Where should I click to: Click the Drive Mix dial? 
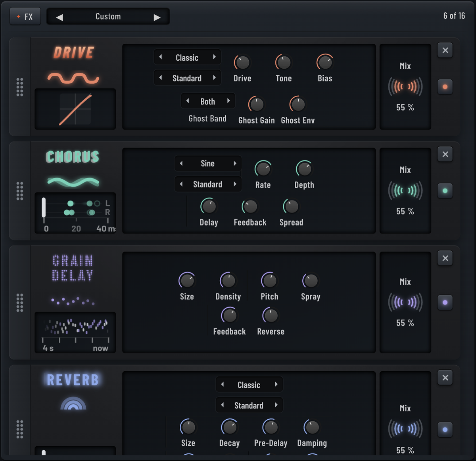tap(405, 87)
